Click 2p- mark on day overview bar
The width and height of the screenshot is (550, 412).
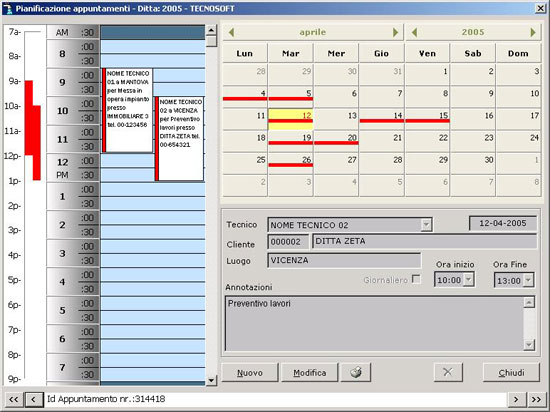(x=14, y=205)
